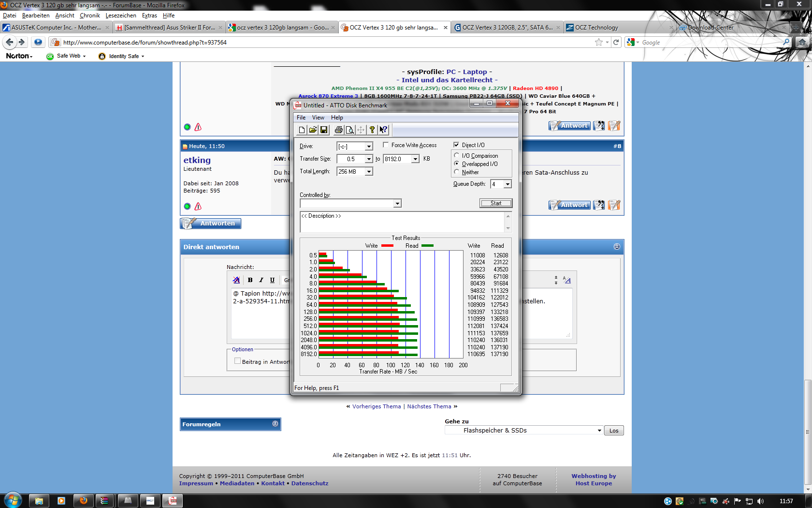Open the 'Vorheriges Thema' link
812x508 pixels.
pos(377,406)
